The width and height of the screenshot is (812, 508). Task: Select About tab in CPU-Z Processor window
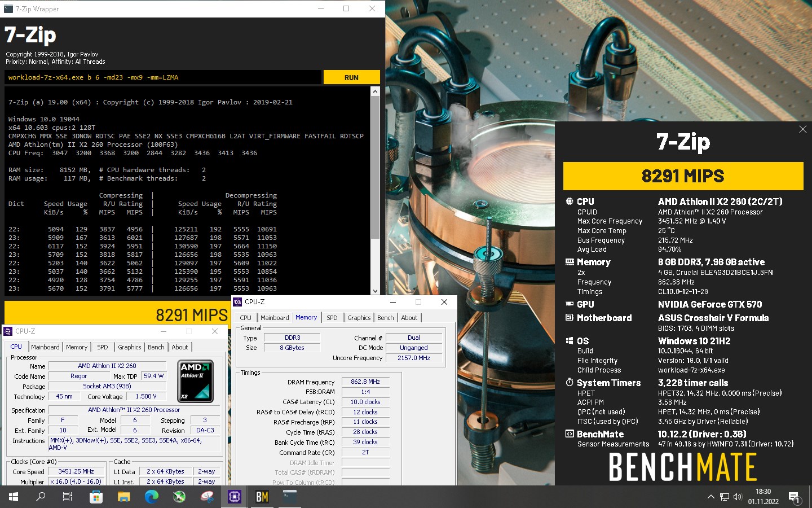click(x=180, y=347)
